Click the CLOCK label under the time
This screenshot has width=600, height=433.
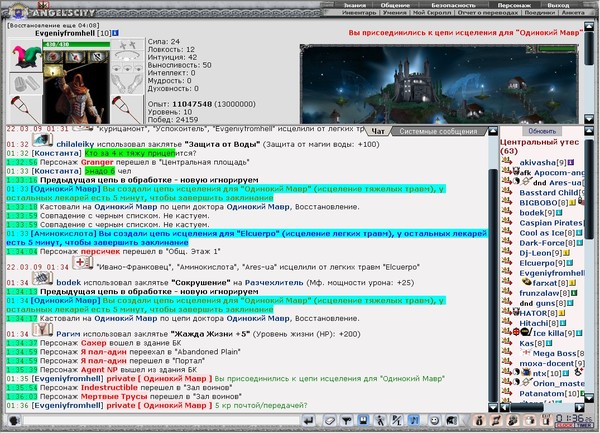click(564, 425)
